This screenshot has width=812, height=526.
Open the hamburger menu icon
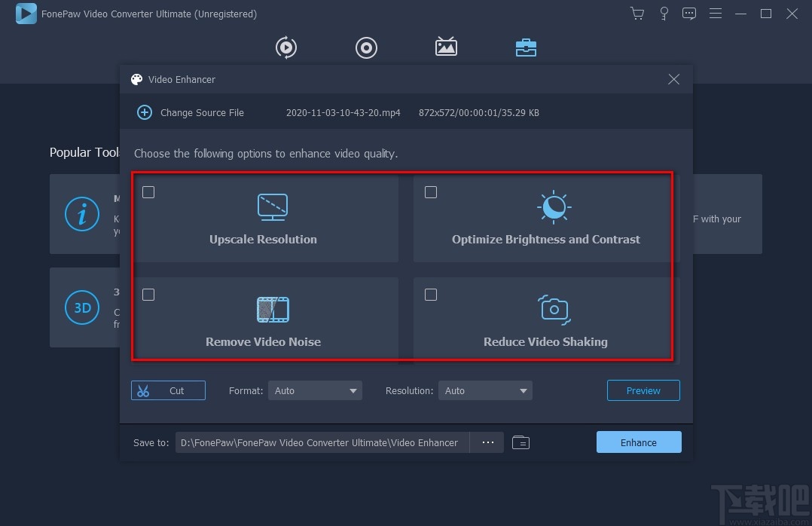click(716, 14)
